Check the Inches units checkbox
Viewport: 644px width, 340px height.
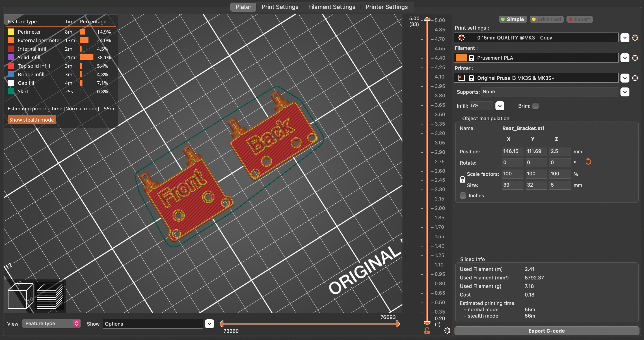(463, 196)
